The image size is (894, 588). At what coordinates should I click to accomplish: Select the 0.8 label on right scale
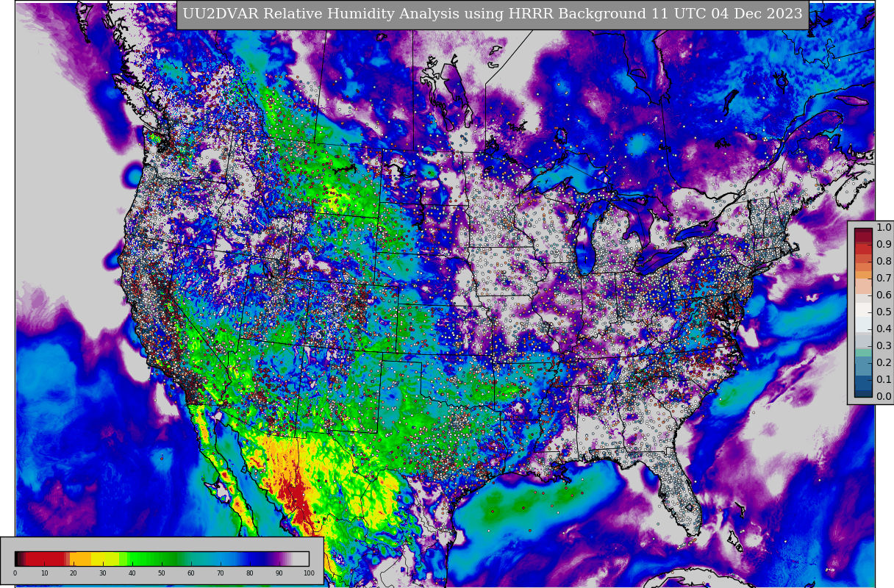coord(884,262)
